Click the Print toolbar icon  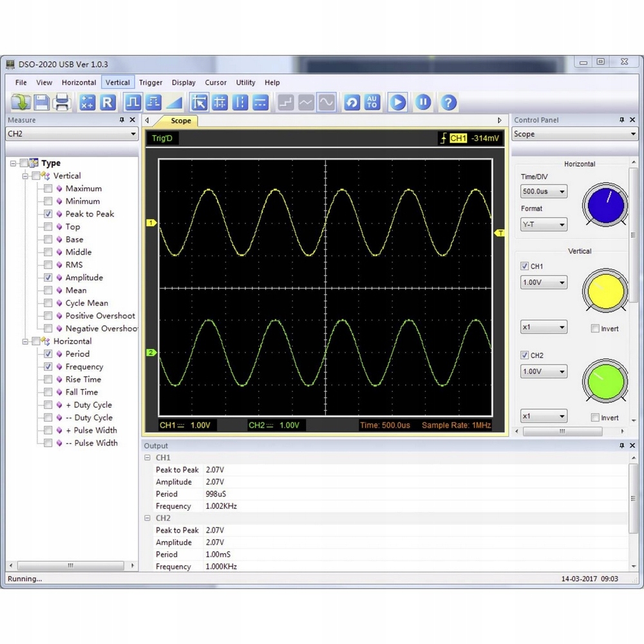(62, 102)
